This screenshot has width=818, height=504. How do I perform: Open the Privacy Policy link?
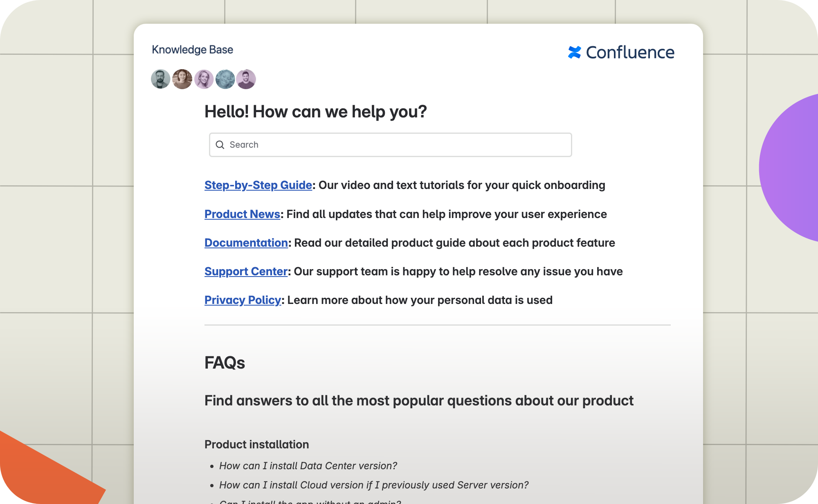click(x=243, y=300)
